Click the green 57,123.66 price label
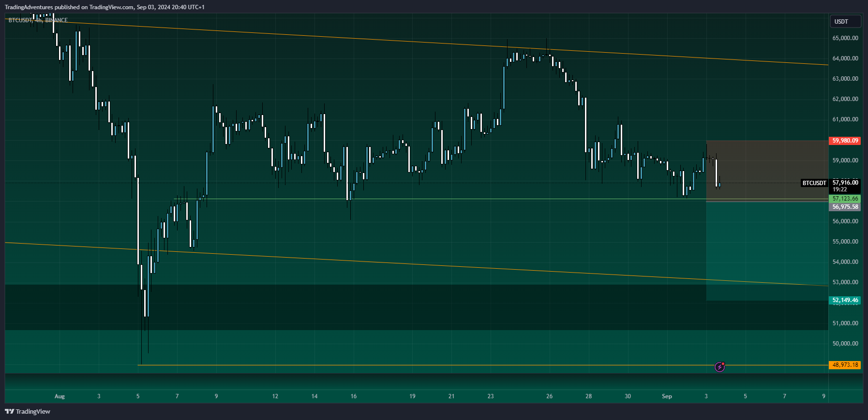This screenshot has height=420, width=868. tap(845, 199)
